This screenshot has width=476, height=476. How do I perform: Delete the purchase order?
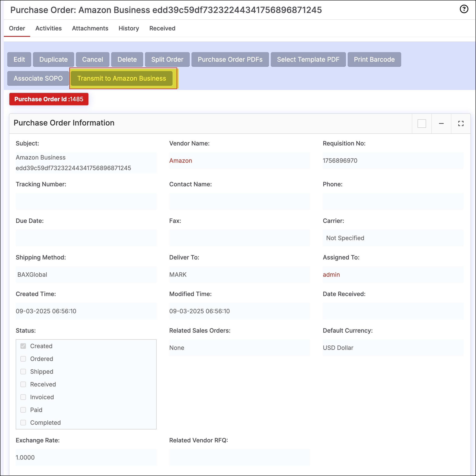[127, 59]
